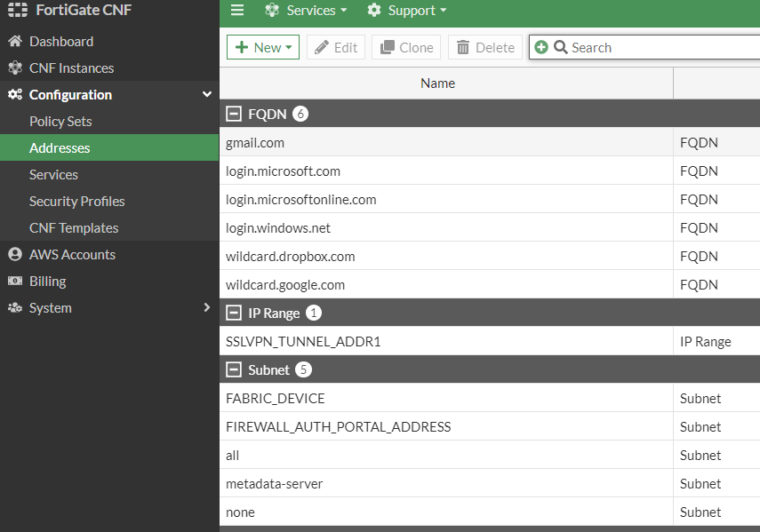Toggle the hamburger menu icon
760x532 pixels.
[237, 10]
